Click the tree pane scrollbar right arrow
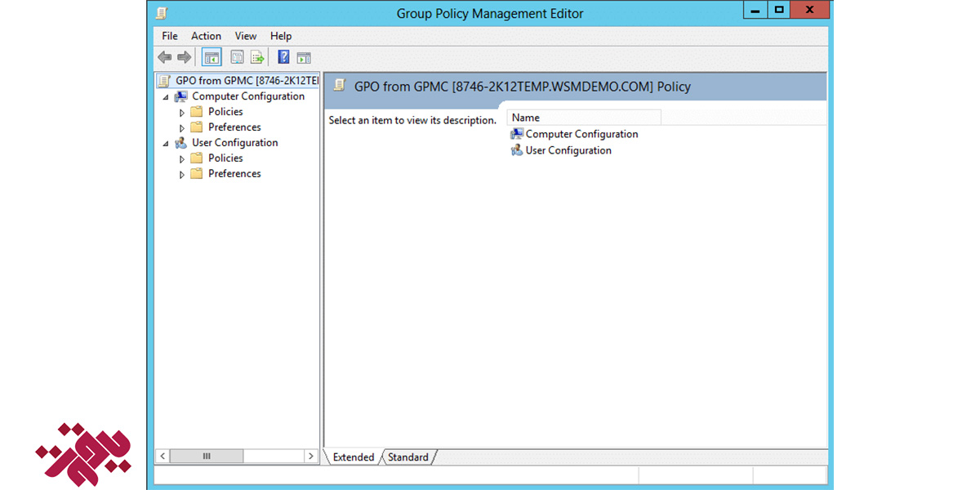The height and width of the screenshot is (490, 980). [310, 457]
